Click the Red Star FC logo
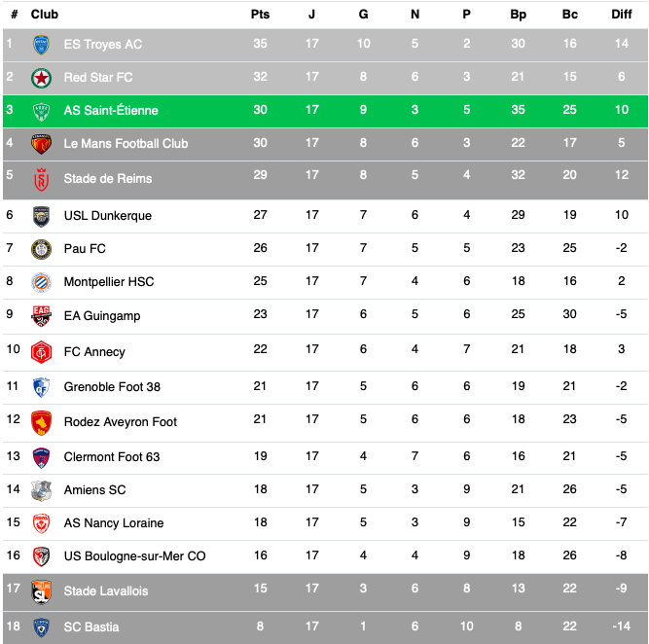 pos(41,77)
